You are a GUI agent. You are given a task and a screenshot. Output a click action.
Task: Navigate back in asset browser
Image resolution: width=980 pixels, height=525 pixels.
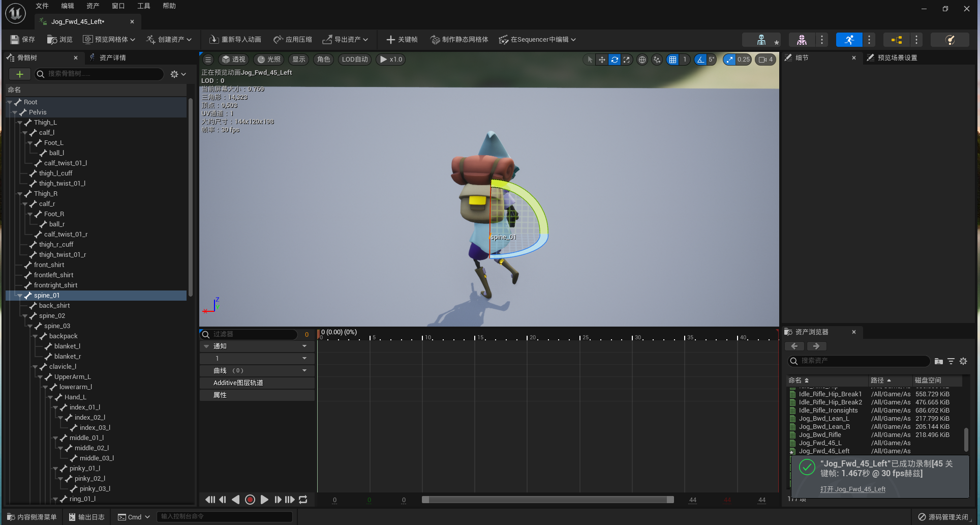pos(794,346)
